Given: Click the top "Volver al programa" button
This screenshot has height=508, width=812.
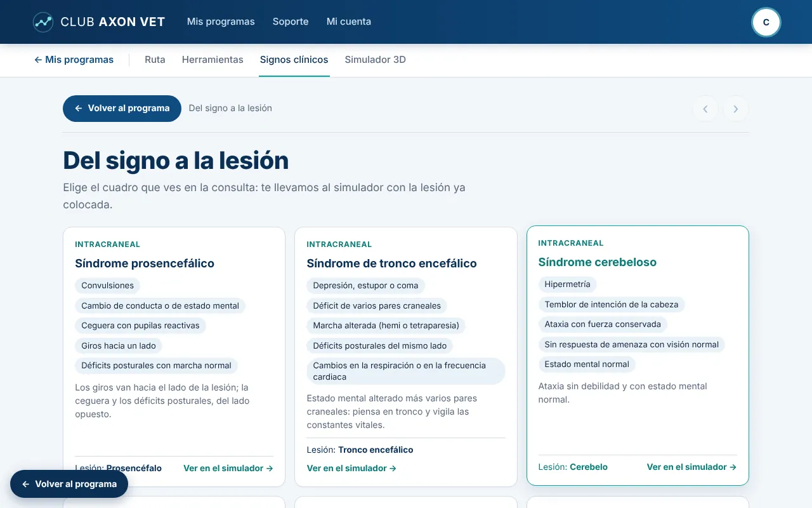Looking at the screenshot, I should pyautogui.click(x=122, y=109).
